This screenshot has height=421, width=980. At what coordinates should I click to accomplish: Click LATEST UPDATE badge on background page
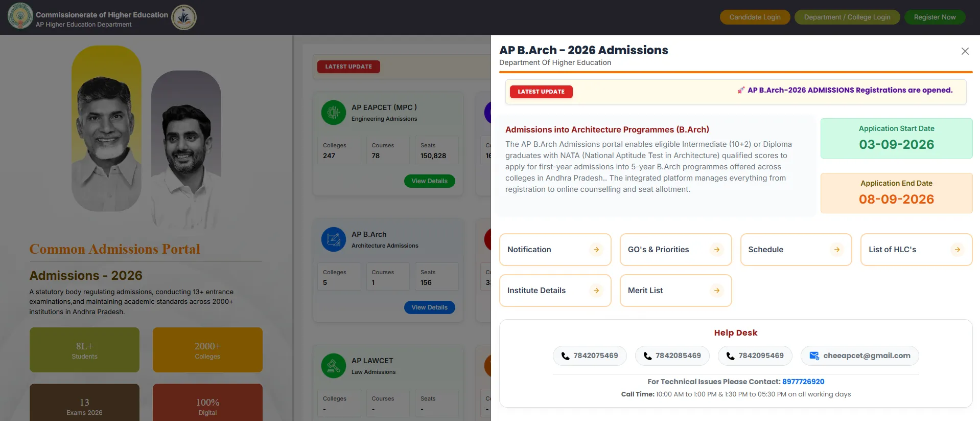click(x=348, y=67)
